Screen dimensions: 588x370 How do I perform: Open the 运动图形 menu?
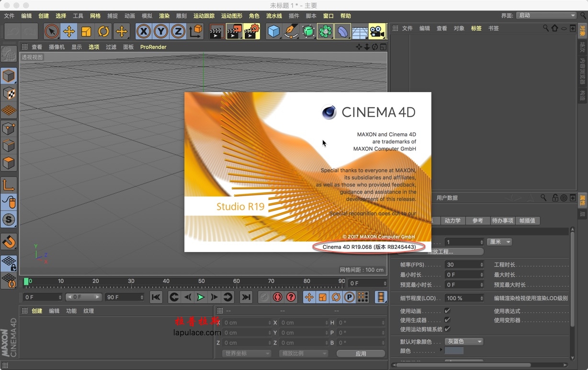(x=232, y=16)
